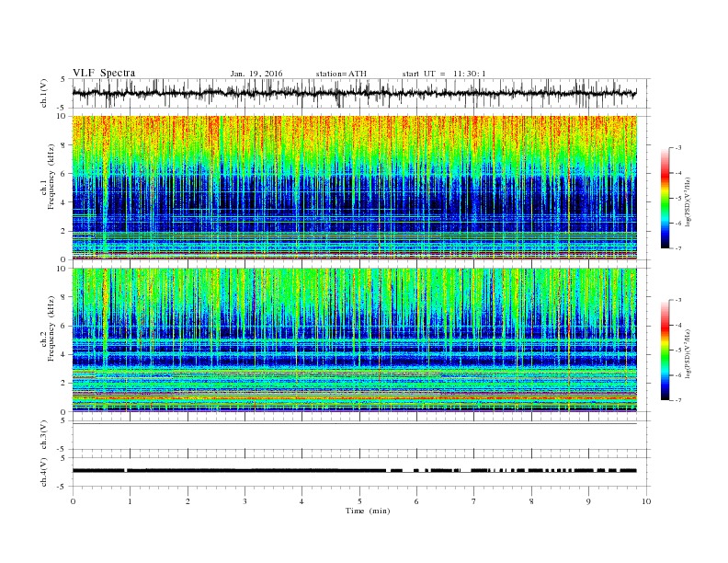728x563 pixels.
Task: Click the "3" tick label on time axis
Action: click(245, 501)
